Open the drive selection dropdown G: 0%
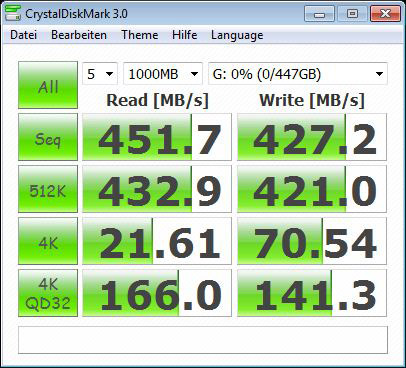 click(298, 74)
